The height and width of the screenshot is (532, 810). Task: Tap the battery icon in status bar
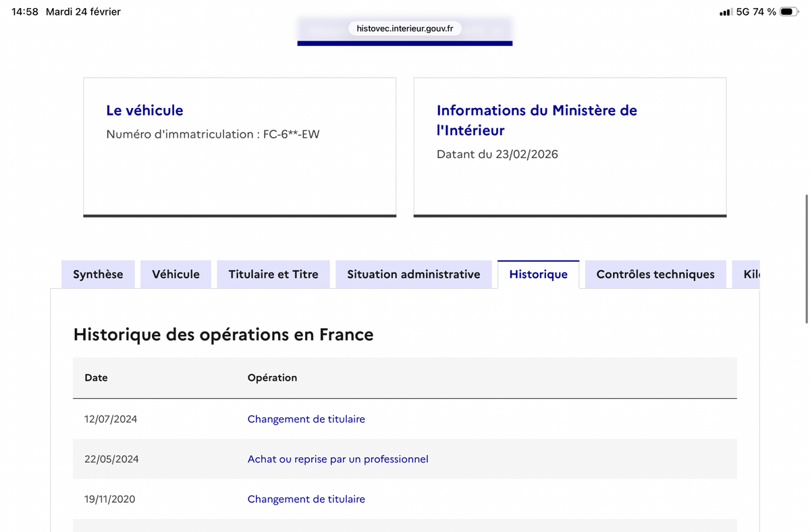click(x=789, y=11)
